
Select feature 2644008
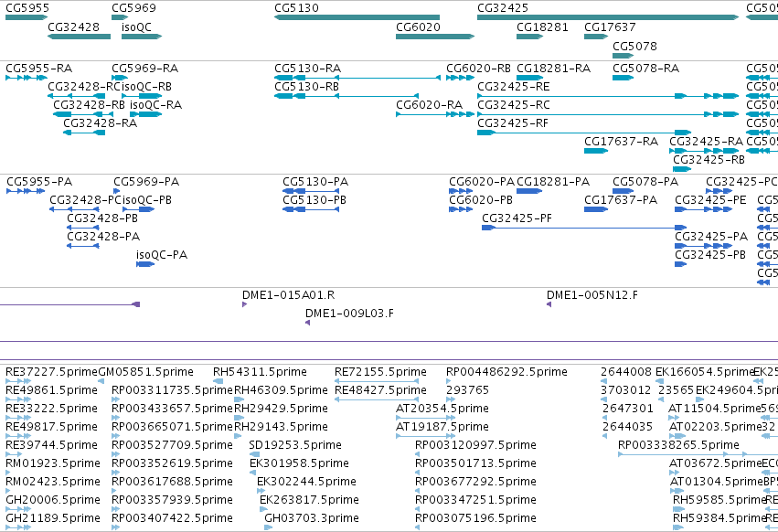click(626, 372)
